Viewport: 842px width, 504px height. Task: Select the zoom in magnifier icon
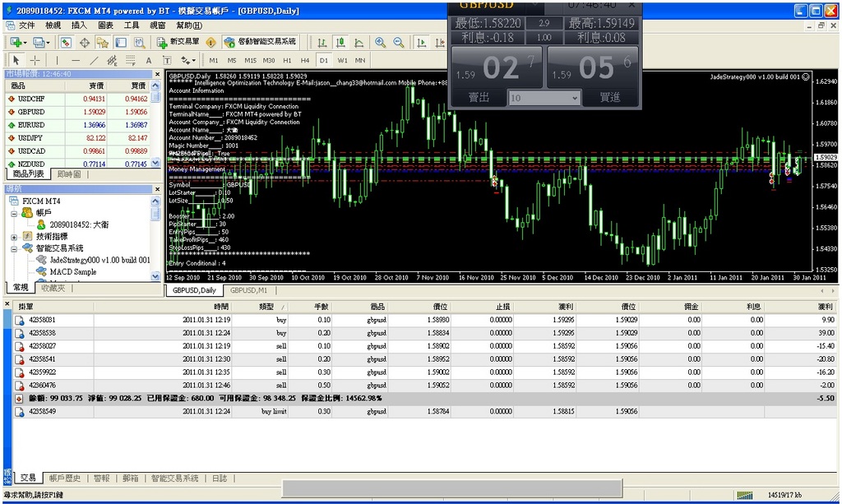(380, 43)
